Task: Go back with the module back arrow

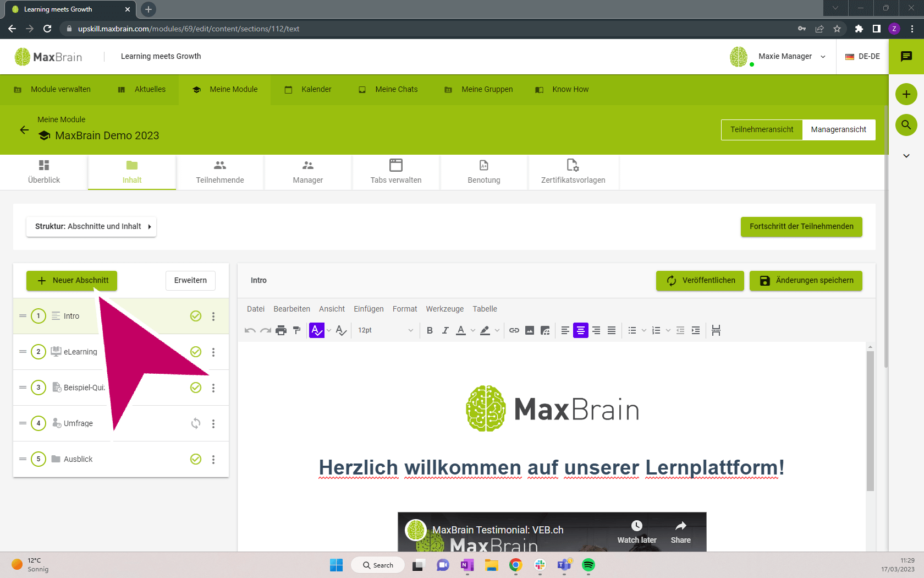Action: pyautogui.click(x=24, y=130)
